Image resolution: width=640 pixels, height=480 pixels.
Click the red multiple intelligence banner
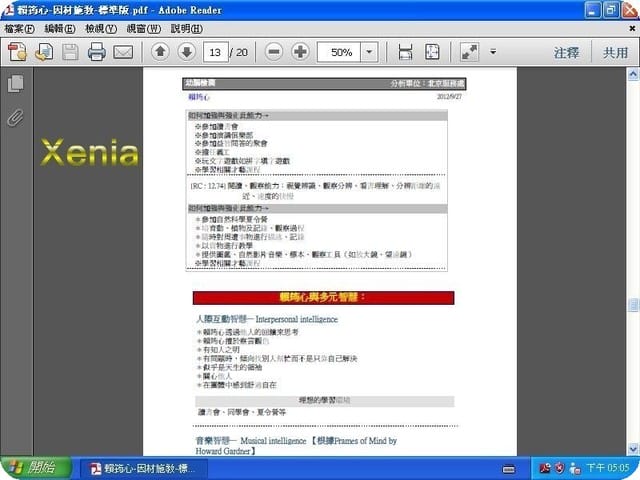coord(323,298)
